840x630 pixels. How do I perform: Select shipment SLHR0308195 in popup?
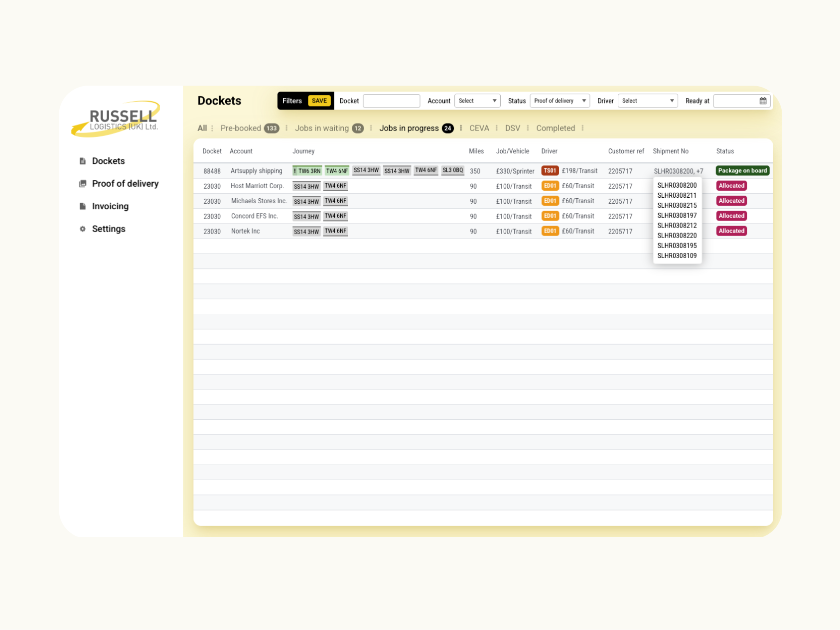click(x=677, y=246)
